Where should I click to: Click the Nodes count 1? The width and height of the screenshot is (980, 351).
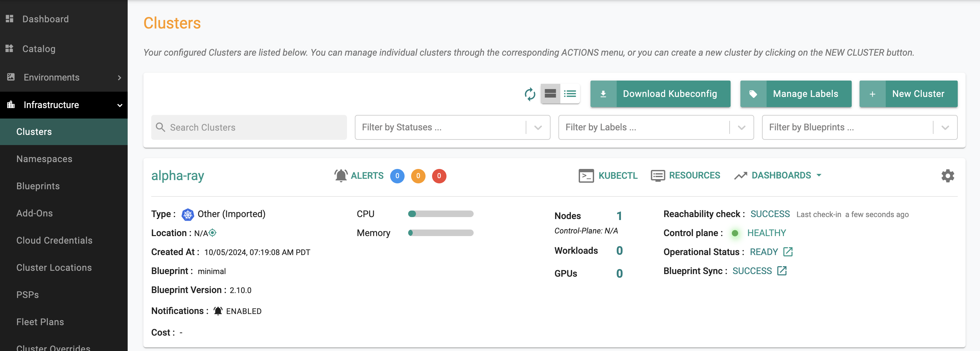pos(619,216)
